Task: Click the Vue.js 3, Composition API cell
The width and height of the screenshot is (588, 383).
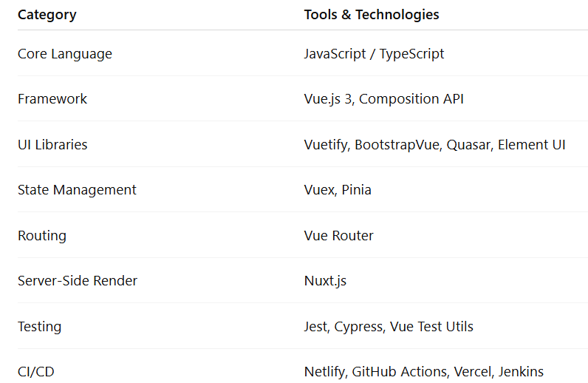Action: click(383, 99)
